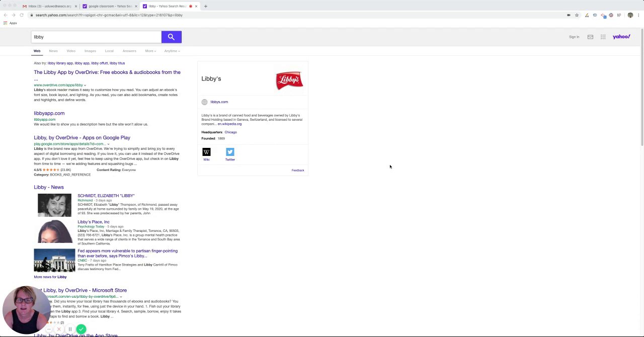Click the red spiral extension icon
The height and width of the screenshot is (337, 644).
tap(611, 15)
